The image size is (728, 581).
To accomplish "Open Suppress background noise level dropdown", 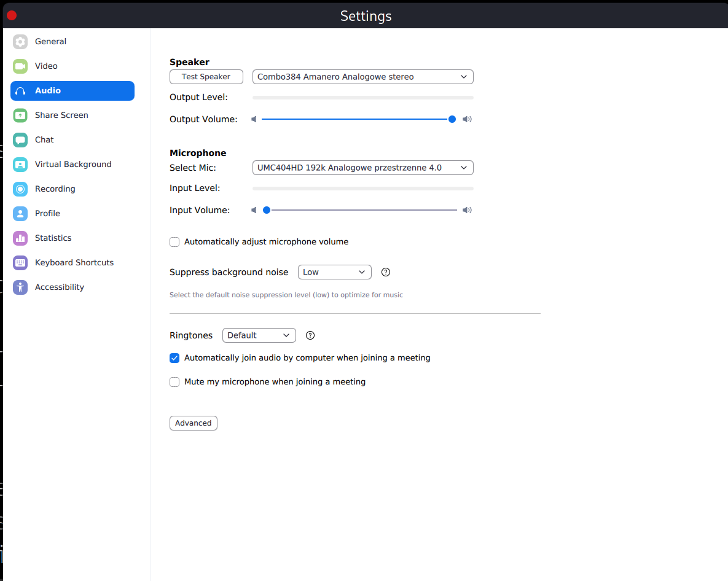I will [x=334, y=272].
